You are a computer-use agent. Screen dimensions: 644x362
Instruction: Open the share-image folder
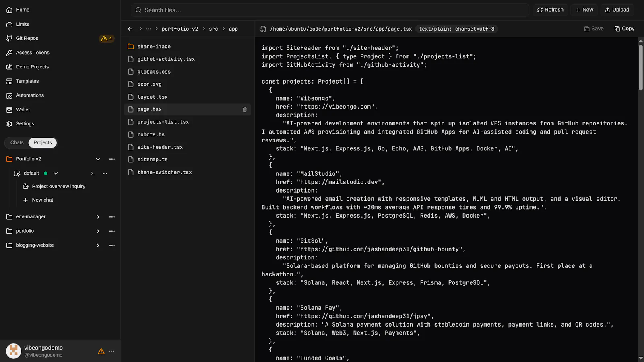point(188,47)
